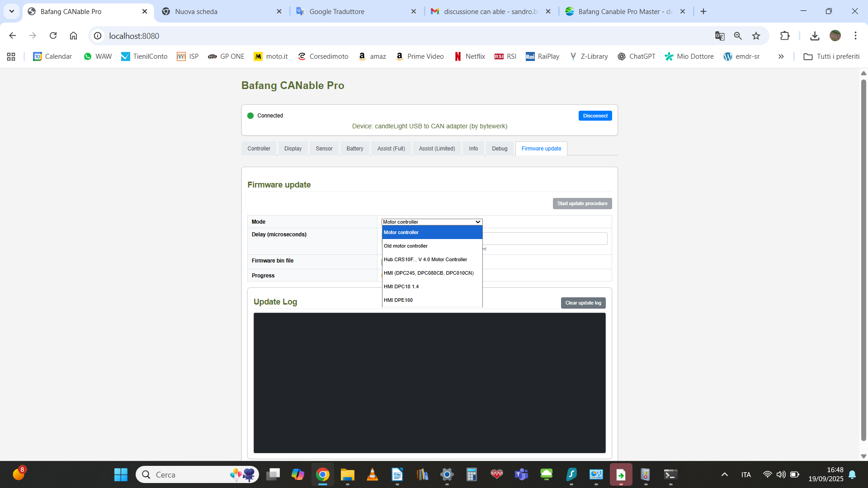Click Start update procedure button
This screenshot has height=488, width=868.
click(x=582, y=203)
